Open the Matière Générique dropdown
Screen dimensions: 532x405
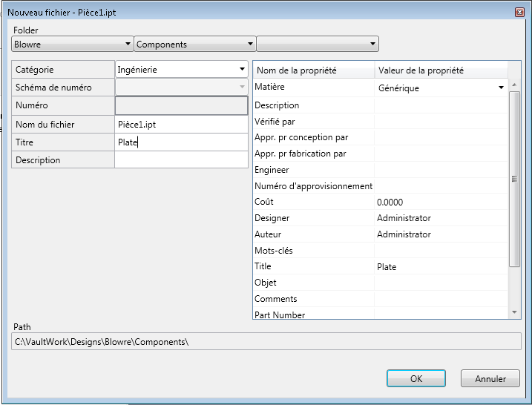441,88
